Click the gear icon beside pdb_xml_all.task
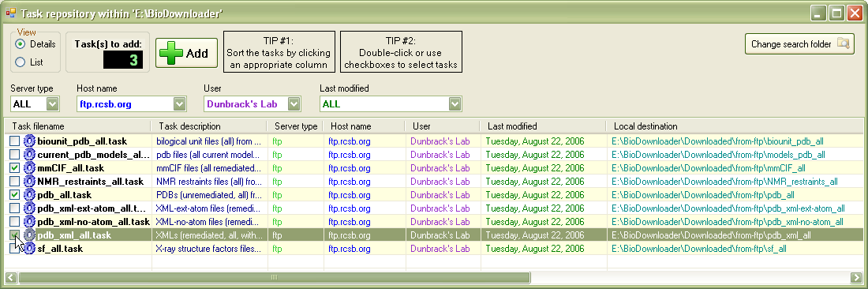This screenshot has height=289, width=868. pyautogui.click(x=29, y=235)
